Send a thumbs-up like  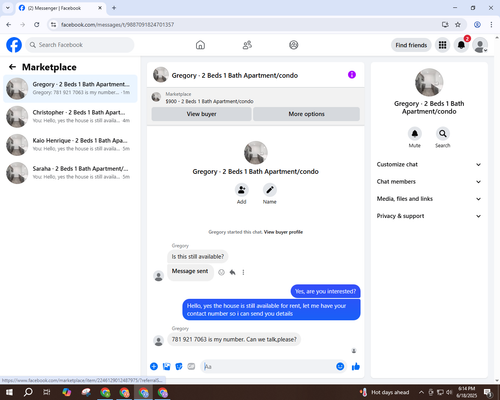pyautogui.click(x=356, y=367)
